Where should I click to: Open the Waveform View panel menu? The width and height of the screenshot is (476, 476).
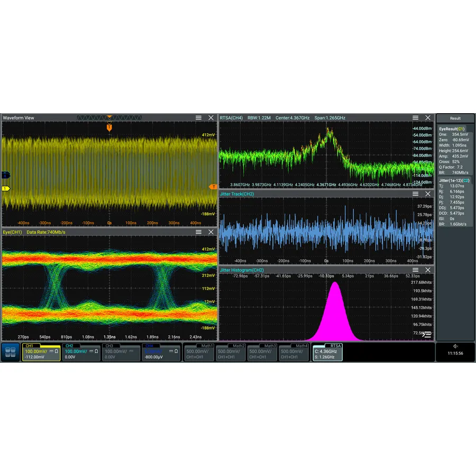point(198,117)
